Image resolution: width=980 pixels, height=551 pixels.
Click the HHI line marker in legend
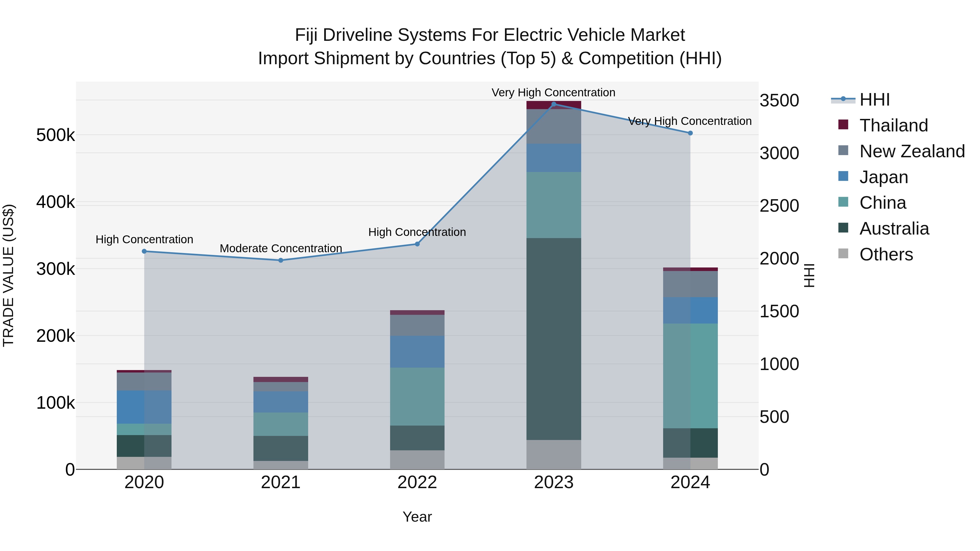point(843,99)
